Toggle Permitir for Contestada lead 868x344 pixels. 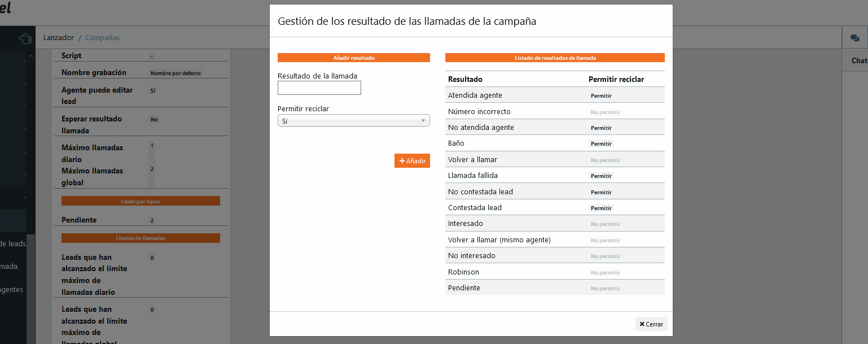coord(600,208)
